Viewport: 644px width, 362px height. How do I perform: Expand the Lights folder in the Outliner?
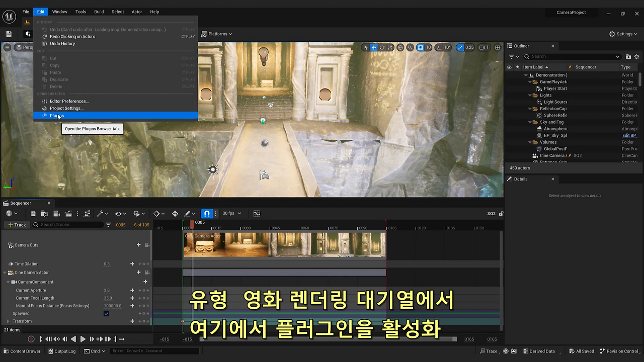[529, 95]
